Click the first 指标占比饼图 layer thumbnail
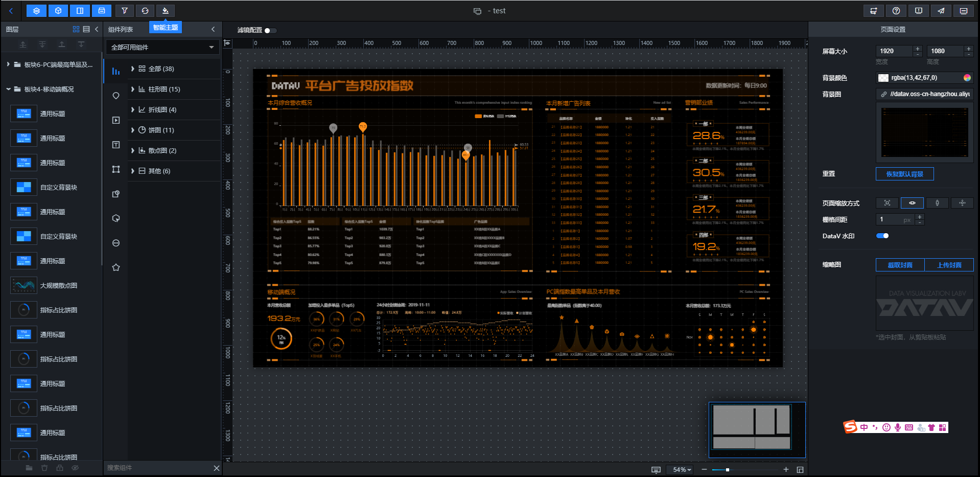The height and width of the screenshot is (477, 980). point(24,310)
